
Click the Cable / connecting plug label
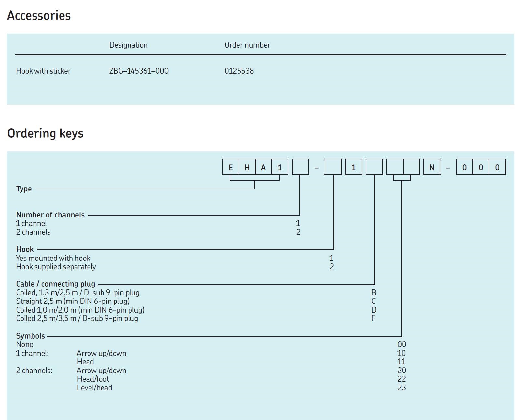point(56,284)
